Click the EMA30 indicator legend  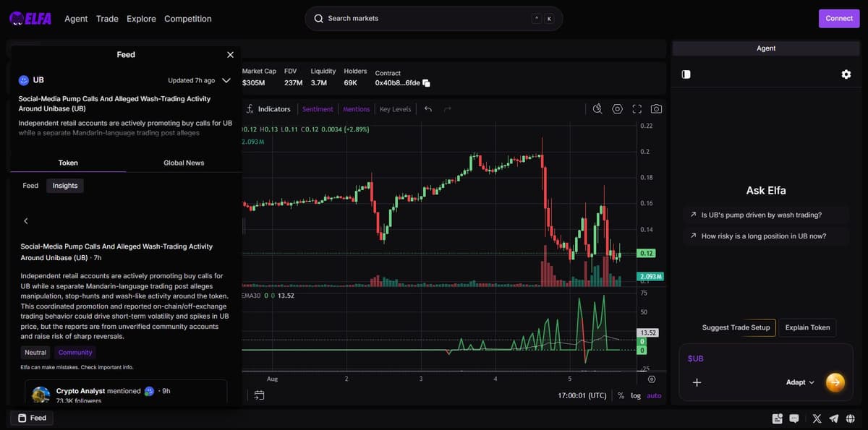[252, 296]
